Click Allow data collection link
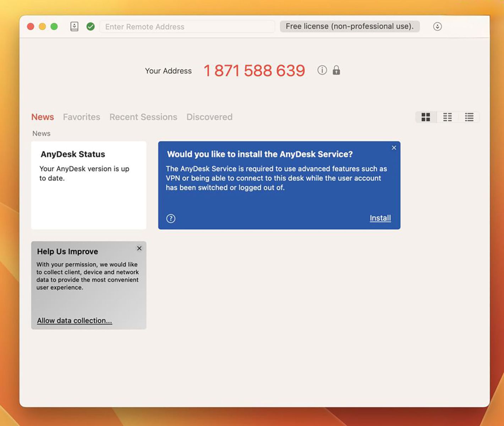This screenshot has width=504, height=426. click(x=75, y=321)
